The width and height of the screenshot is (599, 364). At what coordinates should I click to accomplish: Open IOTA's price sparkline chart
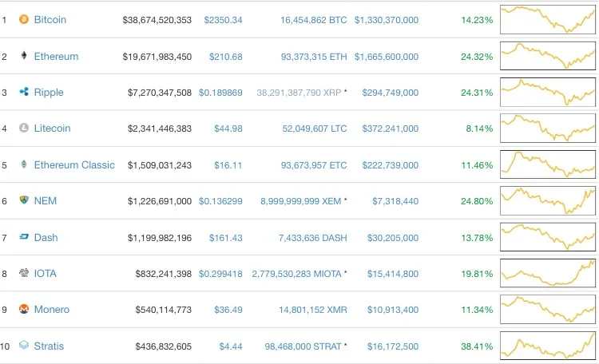[x=548, y=273]
